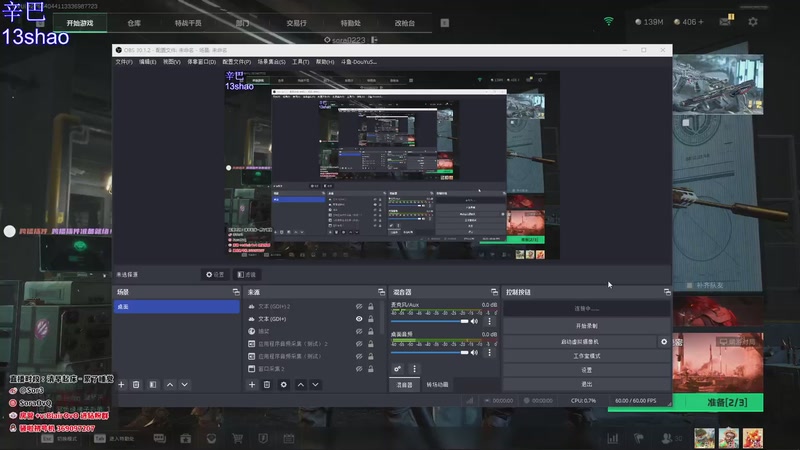This screenshot has height=450, width=800.
Task: Open source 设置 button above panels
Action: 215,274
